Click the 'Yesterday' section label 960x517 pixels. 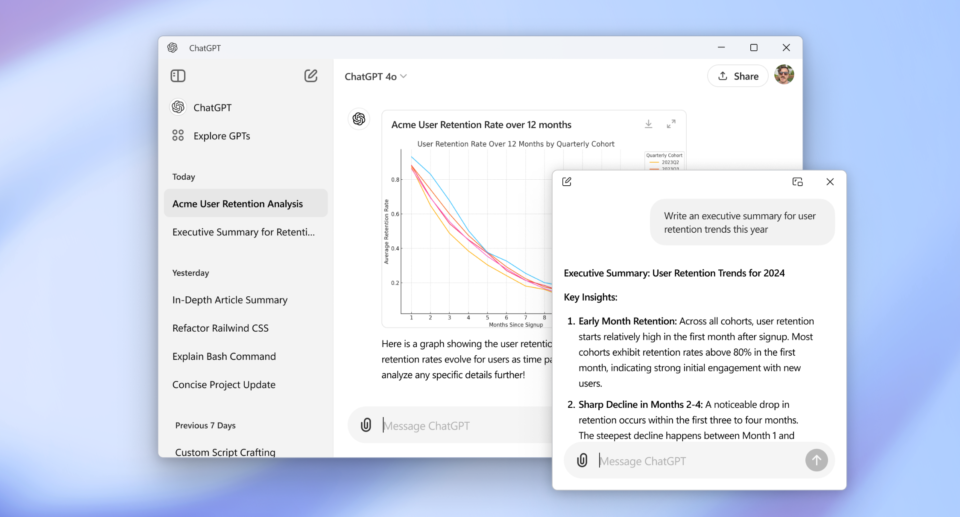(190, 273)
